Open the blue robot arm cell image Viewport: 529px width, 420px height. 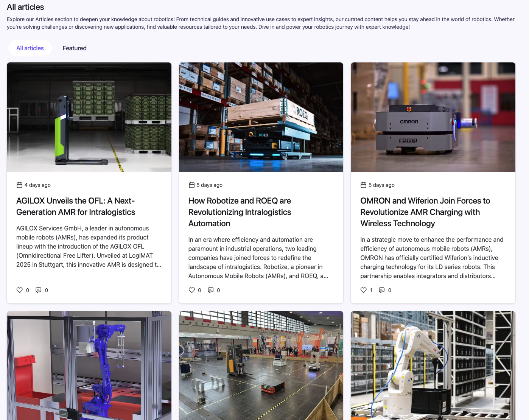click(89, 366)
